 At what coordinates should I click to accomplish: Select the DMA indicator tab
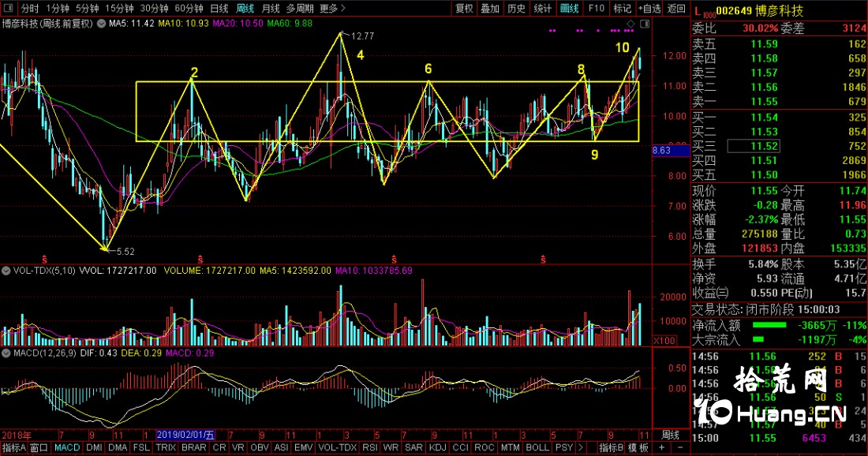click(118, 447)
